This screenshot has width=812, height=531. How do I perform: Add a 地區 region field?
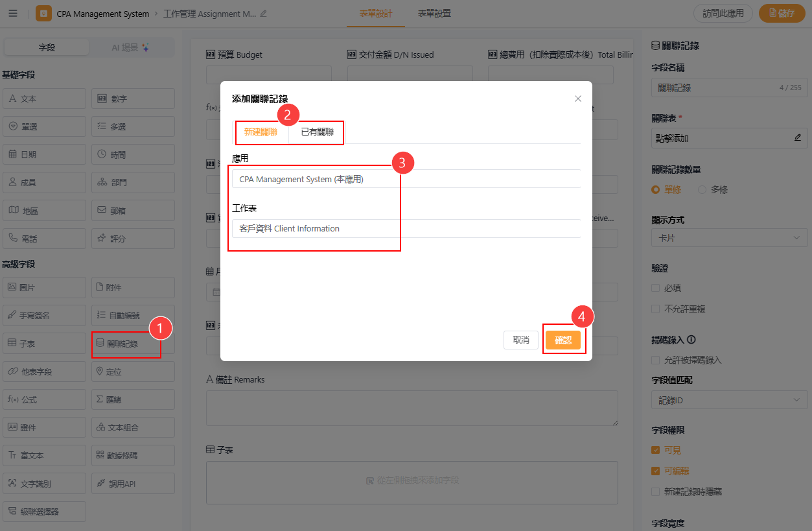click(x=45, y=210)
